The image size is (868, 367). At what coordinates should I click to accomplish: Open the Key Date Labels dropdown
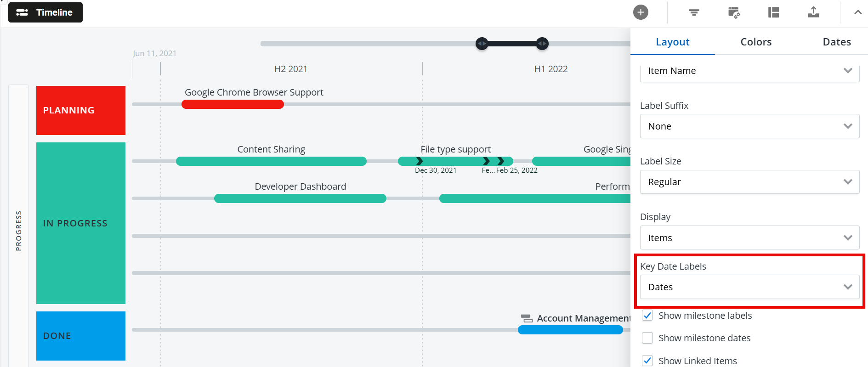point(749,287)
